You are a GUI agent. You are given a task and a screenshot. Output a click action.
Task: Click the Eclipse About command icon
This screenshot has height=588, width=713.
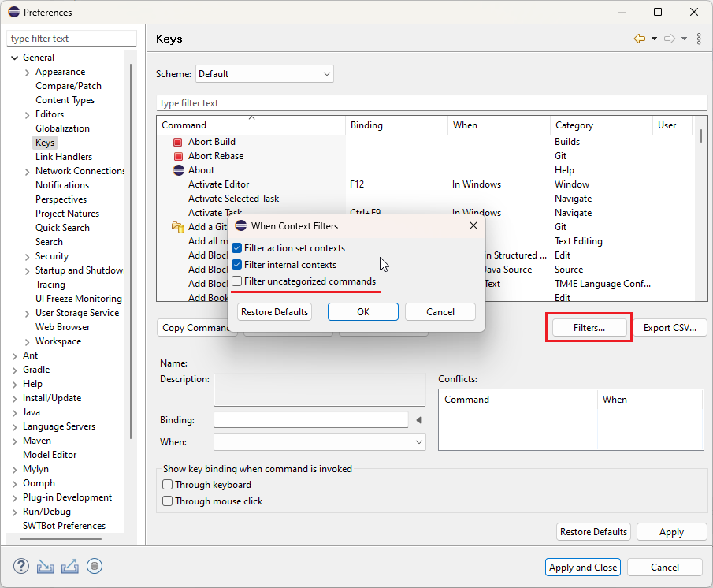point(178,170)
